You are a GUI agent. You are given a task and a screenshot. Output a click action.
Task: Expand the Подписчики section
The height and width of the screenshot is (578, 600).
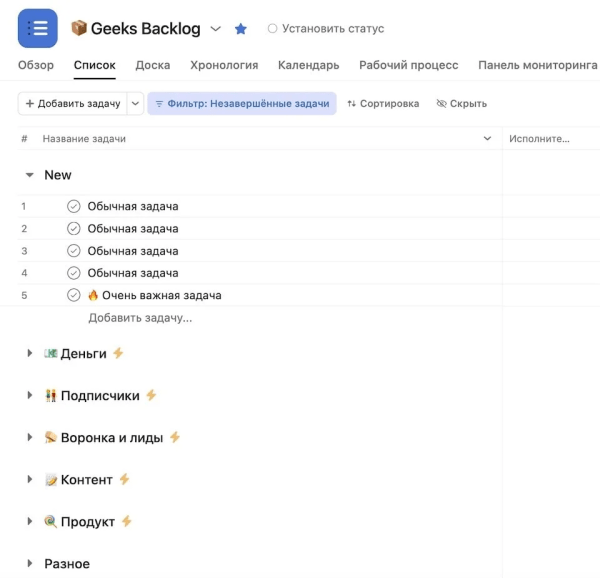coord(30,396)
